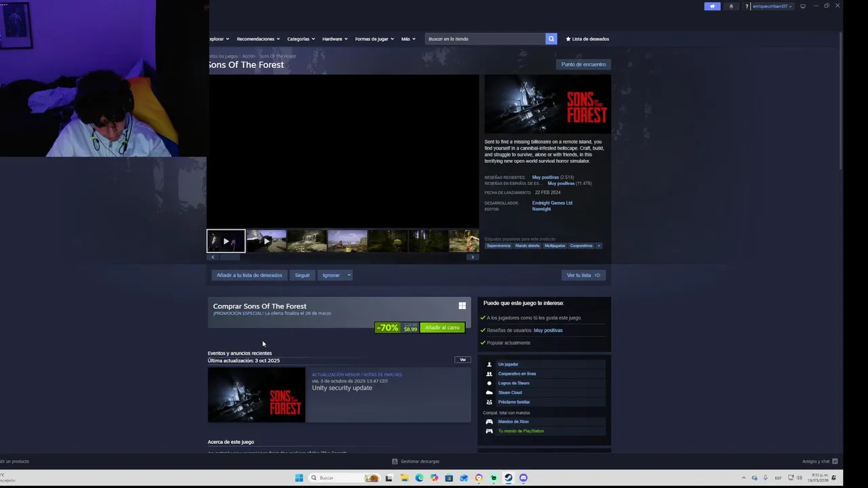Open Lista de deseados link
This screenshot has height=488, width=868.
click(587, 39)
